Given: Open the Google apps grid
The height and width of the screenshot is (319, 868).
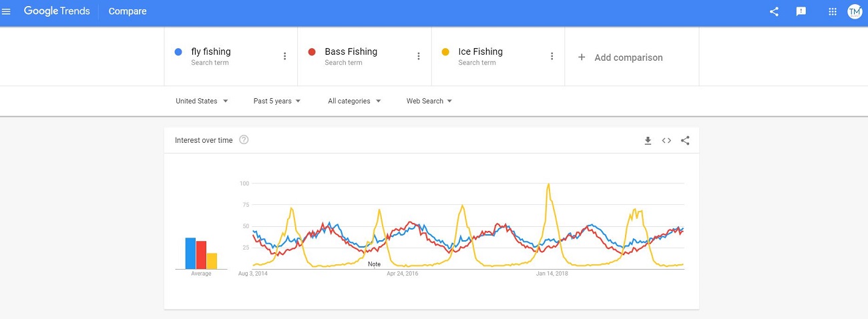Looking at the screenshot, I should 832,11.
